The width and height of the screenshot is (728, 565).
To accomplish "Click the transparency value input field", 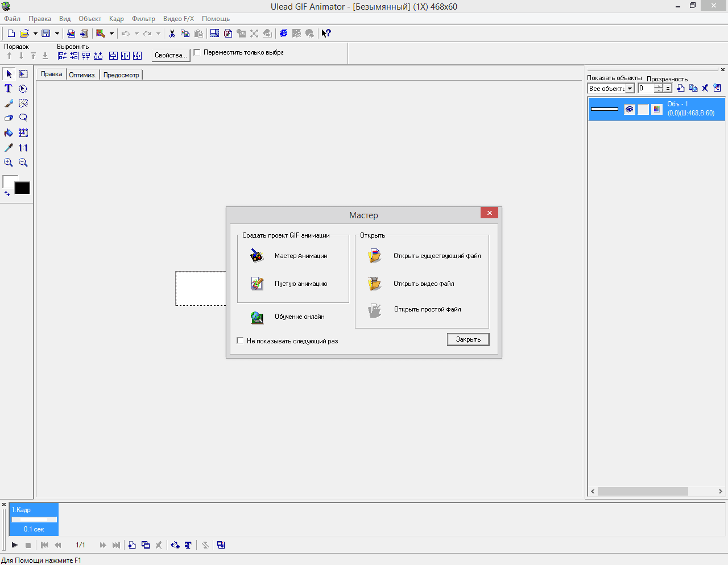I will pos(646,88).
